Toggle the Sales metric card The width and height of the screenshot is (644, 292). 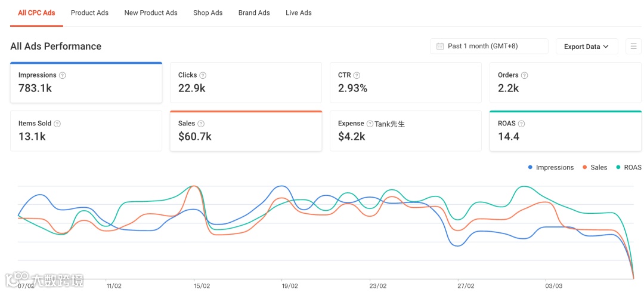[246, 131]
